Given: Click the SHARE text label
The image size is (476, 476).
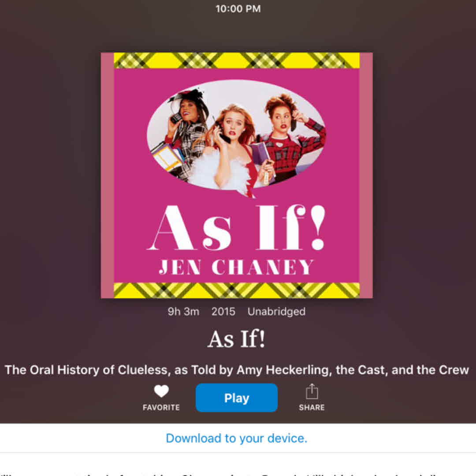Looking at the screenshot, I should (x=312, y=407).
